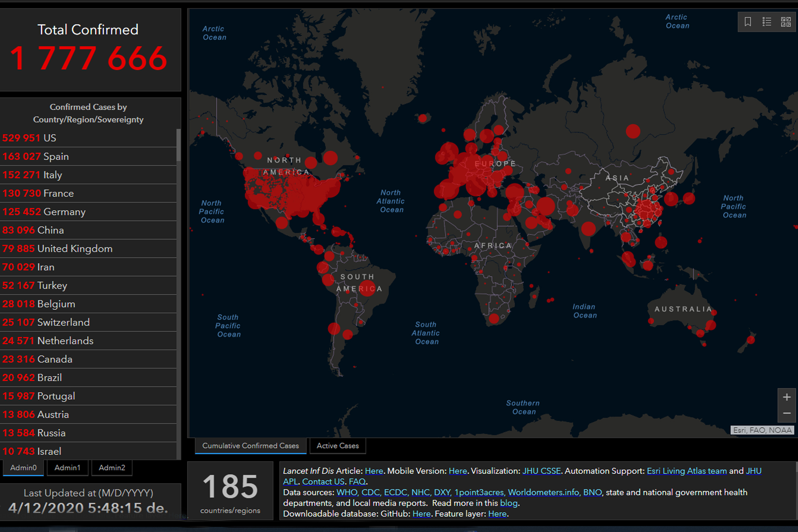The width and height of the screenshot is (798, 532).
Task: Select the Cumulative Confirmed Cases tab
Action: [x=250, y=446]
